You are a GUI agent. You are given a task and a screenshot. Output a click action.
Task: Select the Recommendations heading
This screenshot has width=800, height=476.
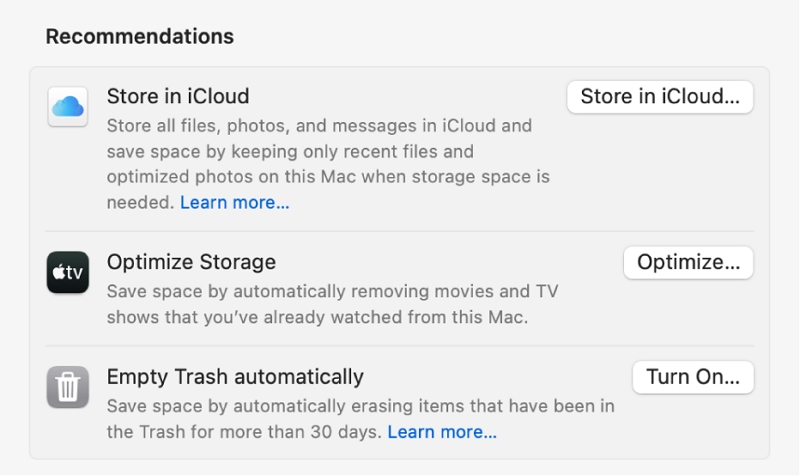click(140, 37)
